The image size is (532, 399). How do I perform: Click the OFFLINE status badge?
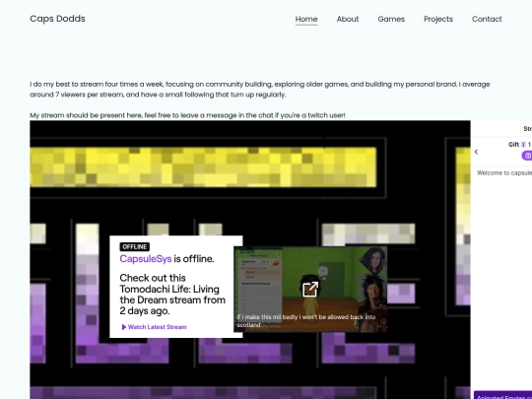coord(134,247)
